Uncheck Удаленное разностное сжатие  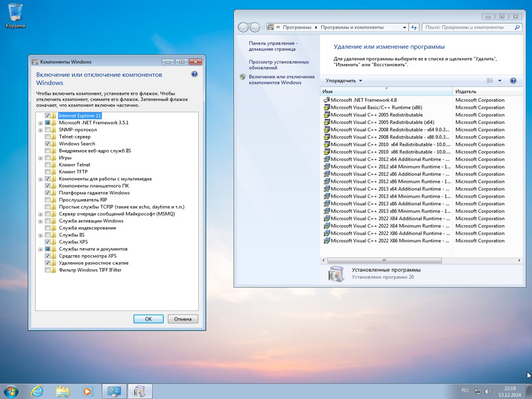pos(47,263)
